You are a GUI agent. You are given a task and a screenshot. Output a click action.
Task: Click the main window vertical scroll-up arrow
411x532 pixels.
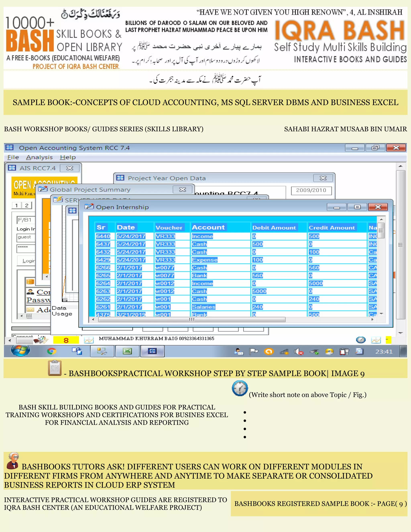[x=401, y=166]
